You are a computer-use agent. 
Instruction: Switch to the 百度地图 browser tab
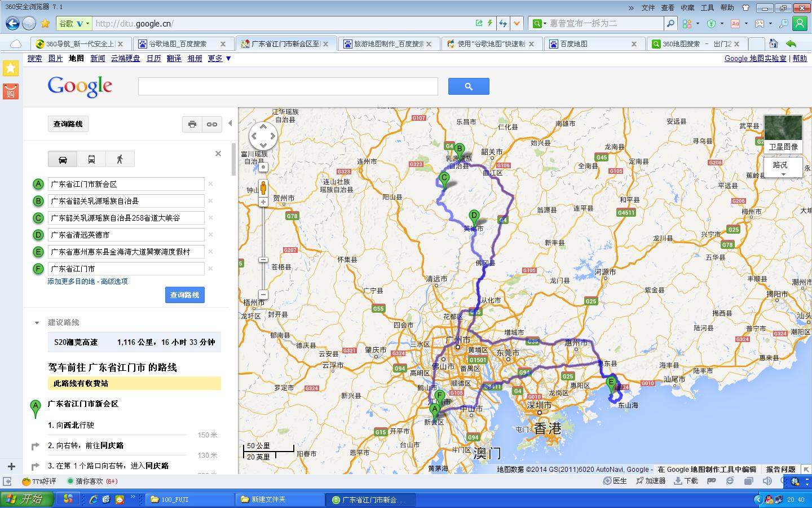click(x=593, y=43)
